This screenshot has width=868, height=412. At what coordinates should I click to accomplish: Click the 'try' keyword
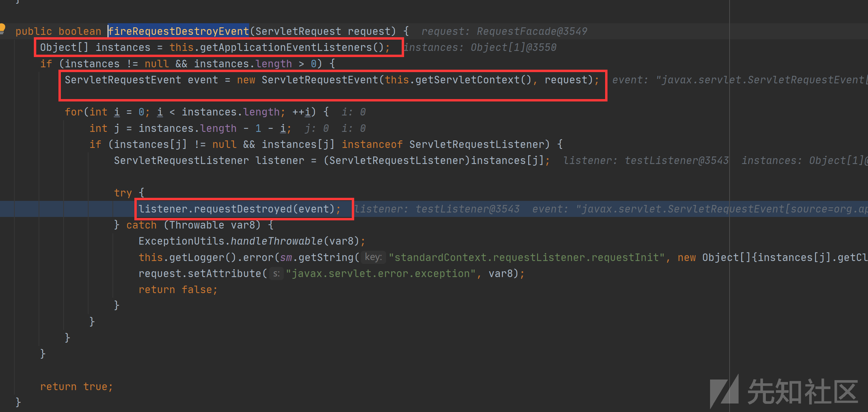[x=123, y=193]
